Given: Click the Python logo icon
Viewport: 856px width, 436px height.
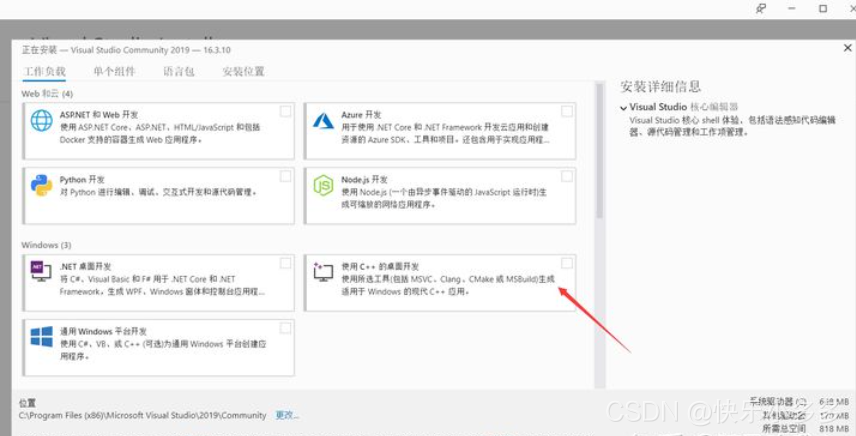Looking at the screenshot, I should 41,186.
